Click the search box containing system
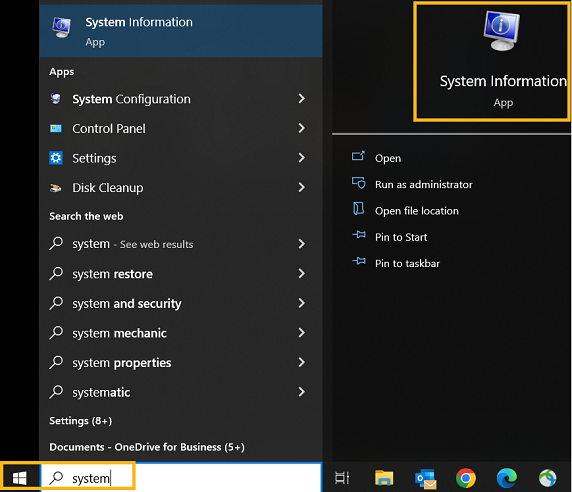The width and height of the screenshot is (572, 492). click(181, 478)
